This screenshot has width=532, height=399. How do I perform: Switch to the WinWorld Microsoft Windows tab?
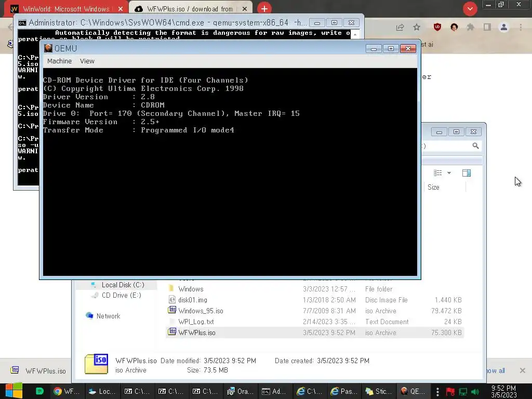[66, 9]
